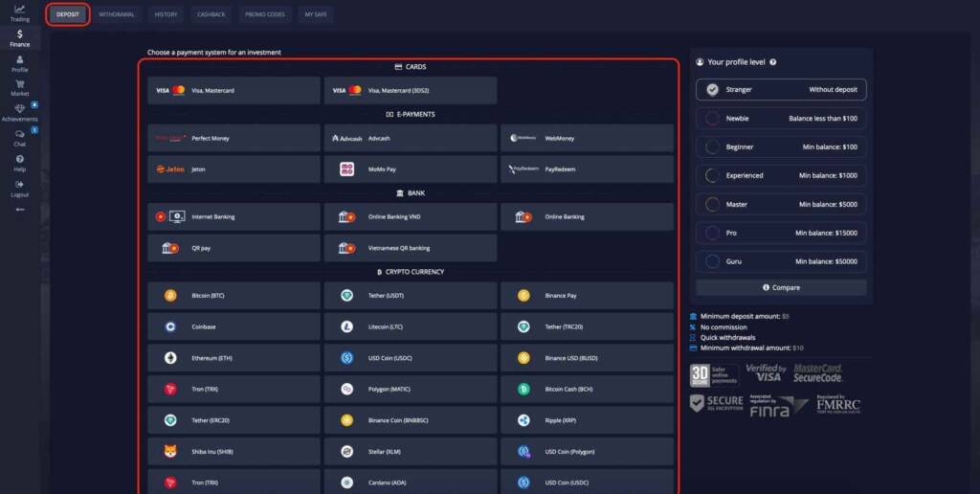The image size is (980, 494).
Task: Open the History tab
Action: pos(166,14)
